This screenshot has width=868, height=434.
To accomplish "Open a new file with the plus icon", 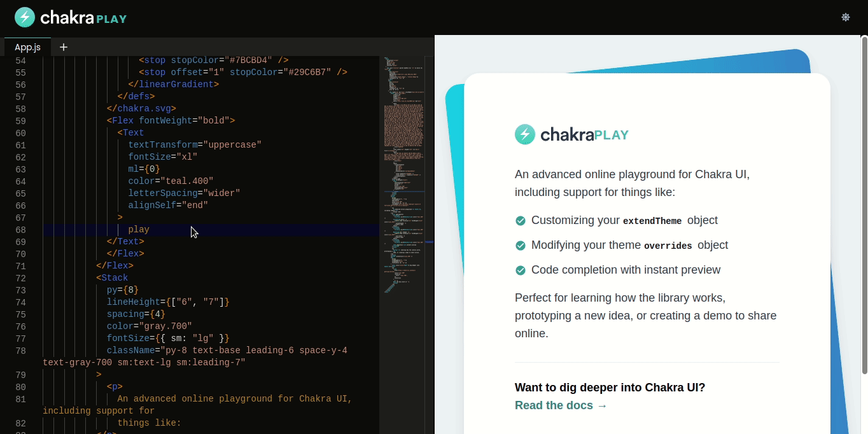I will click(64, 47).
